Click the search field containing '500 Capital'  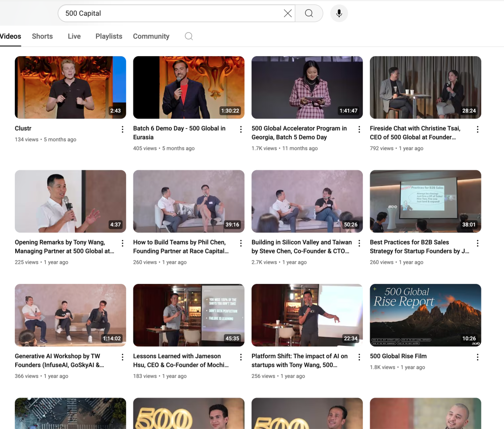point(172,13)
